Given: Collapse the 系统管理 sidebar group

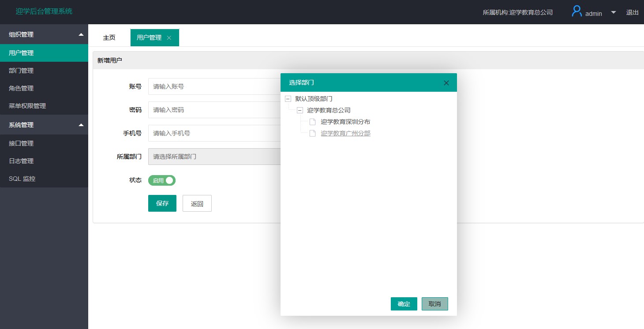Looking at the screenshot, I should [81, 125].
